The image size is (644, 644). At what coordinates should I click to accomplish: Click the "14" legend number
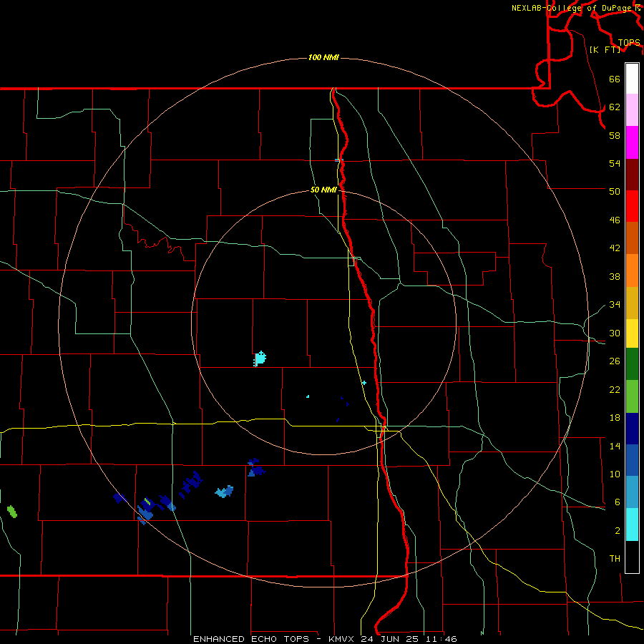[x=615, y=446]
